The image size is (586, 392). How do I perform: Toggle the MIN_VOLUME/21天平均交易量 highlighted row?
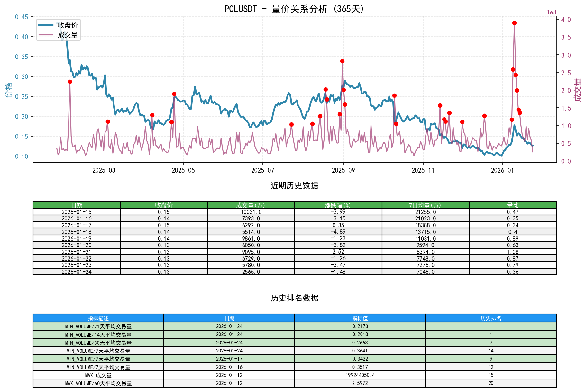pyautogui.click(x=98, y=325)
